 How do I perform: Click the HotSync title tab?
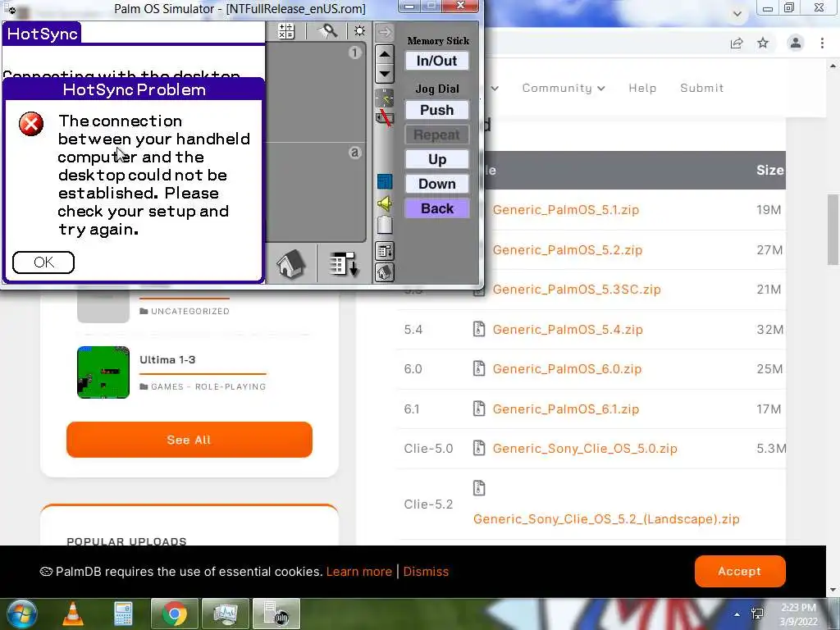[x=43, y=34]
